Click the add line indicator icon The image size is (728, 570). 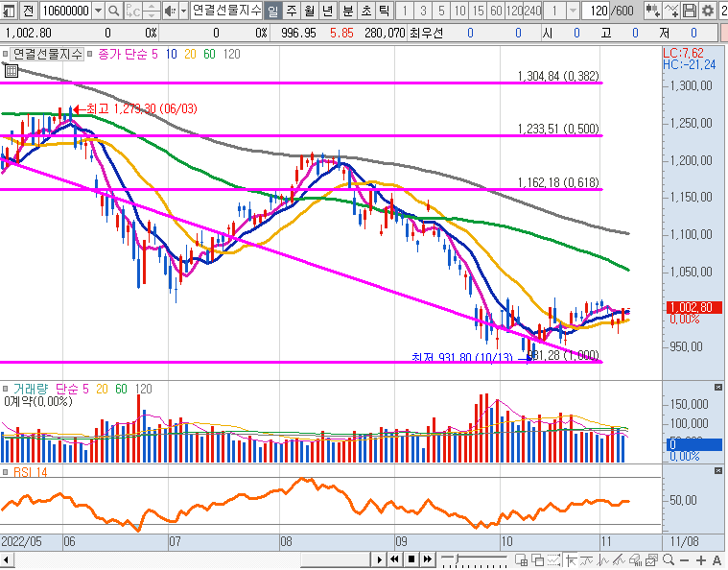click(670, 11)
